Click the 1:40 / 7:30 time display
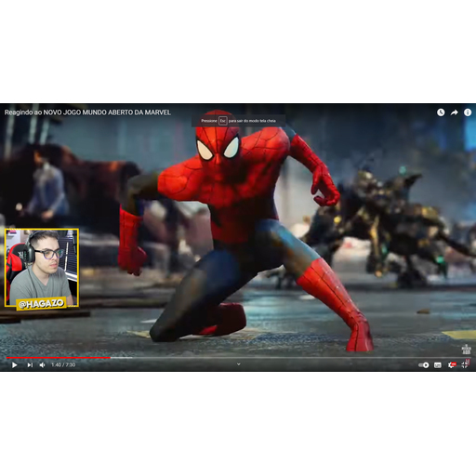476x476 pixels. pos(63,365)
